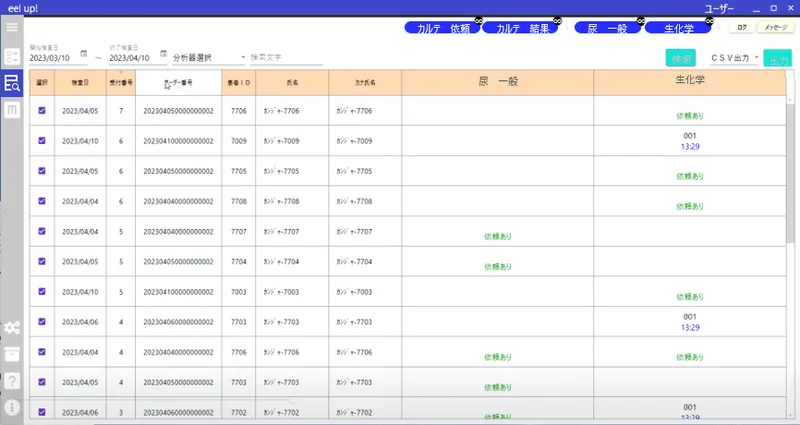Click the 検索 search button
The image size is (800, 425).
pos(680,59)
